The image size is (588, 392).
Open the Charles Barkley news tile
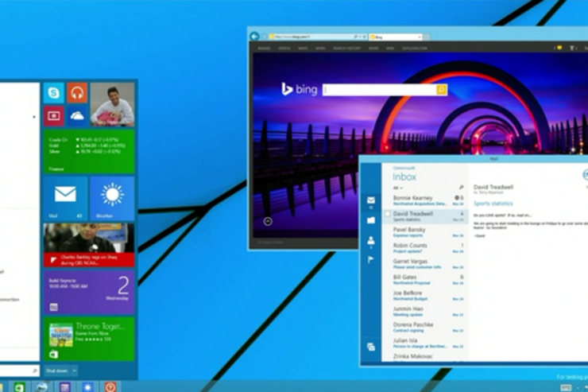pos(89,246)
